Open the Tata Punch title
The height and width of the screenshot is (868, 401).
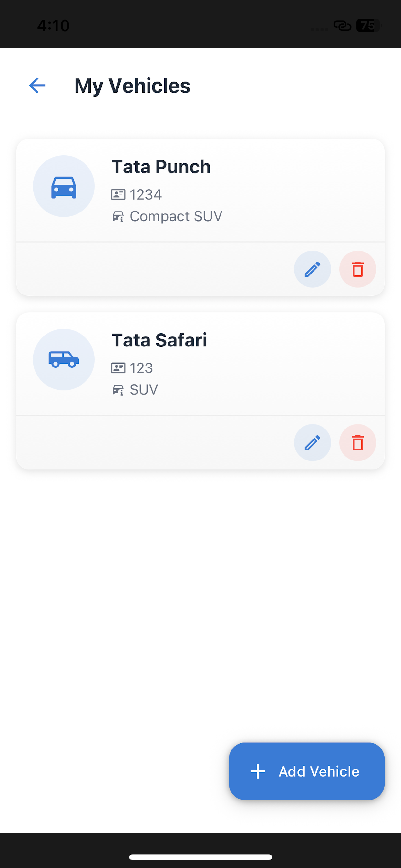coord(161,167)
